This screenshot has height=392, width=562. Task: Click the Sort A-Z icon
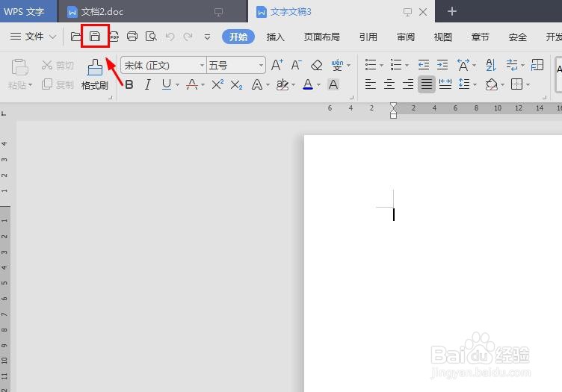[491, 65]
